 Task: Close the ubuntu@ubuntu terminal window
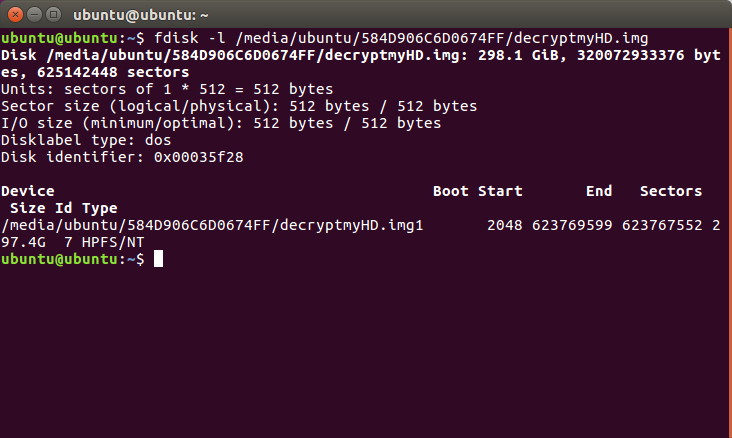[x=15, y=15]
